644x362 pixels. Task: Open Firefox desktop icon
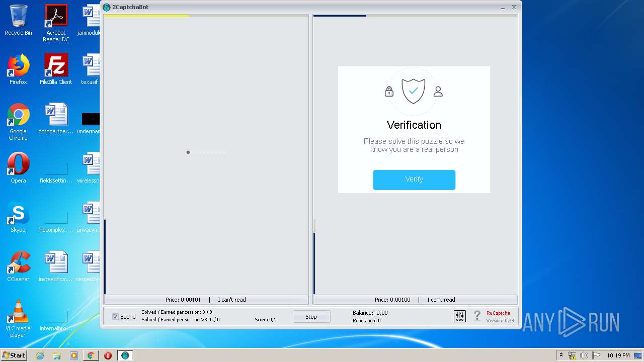(x=18, y=69)
